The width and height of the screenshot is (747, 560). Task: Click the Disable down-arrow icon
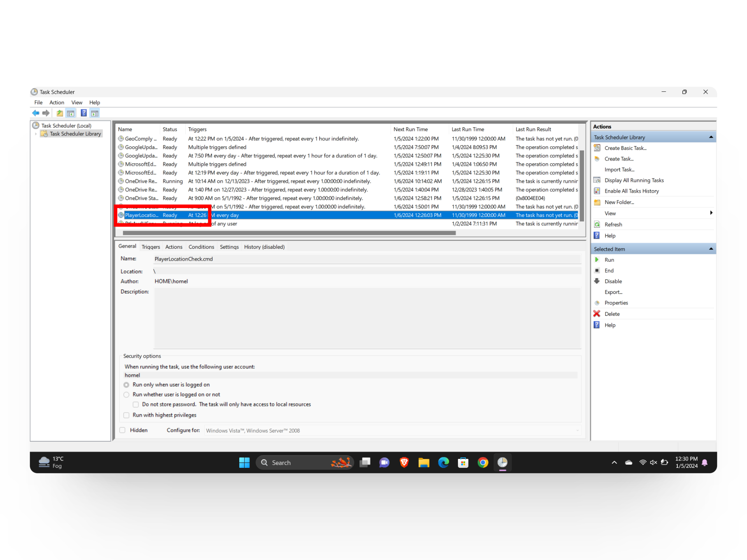[x=597, y=281]
